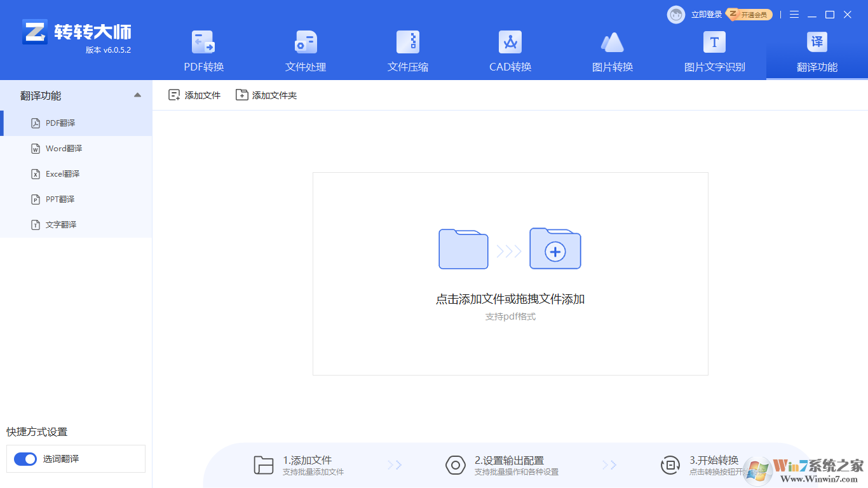868x488 pixels.
Task: Click the 版本 v6.0.5.2 version text
Action: click(108, 50)
